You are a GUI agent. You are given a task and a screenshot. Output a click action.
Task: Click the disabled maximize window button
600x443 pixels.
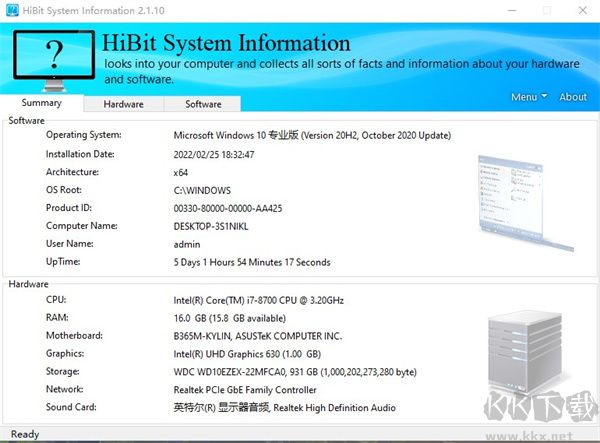coord(547,10)
